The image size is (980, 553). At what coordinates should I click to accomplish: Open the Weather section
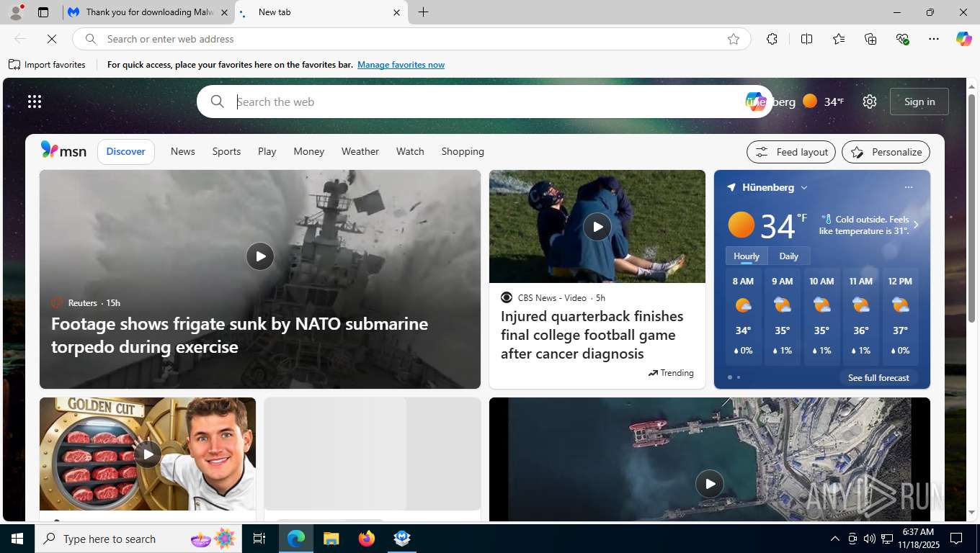pos(360,151)
